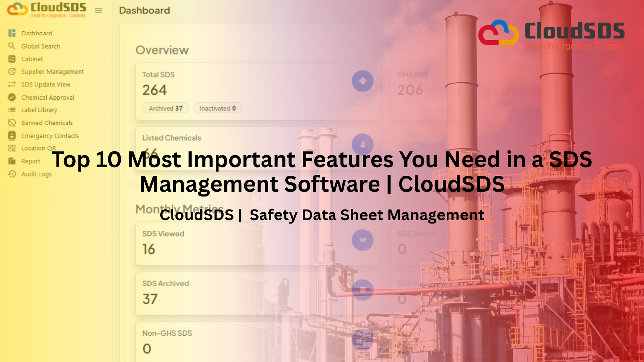Click the CloudSDS logo in the top-left corner
Viewport: 644px width, 362px height.
click(x=46, y=9)
